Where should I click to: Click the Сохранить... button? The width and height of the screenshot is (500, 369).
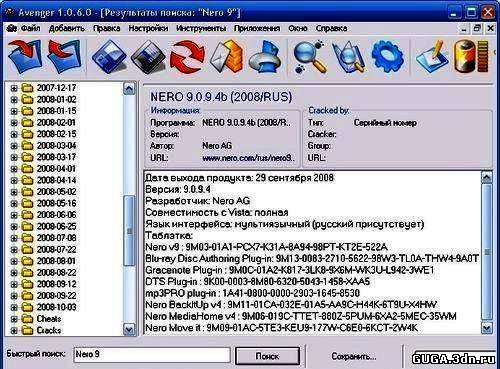point(354,356)
